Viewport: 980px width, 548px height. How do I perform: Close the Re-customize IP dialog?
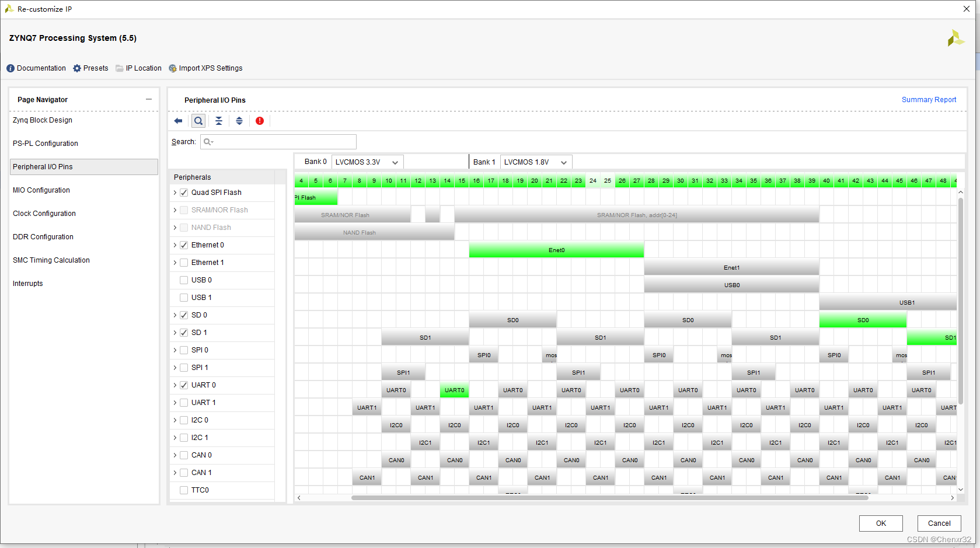(967, 9)
